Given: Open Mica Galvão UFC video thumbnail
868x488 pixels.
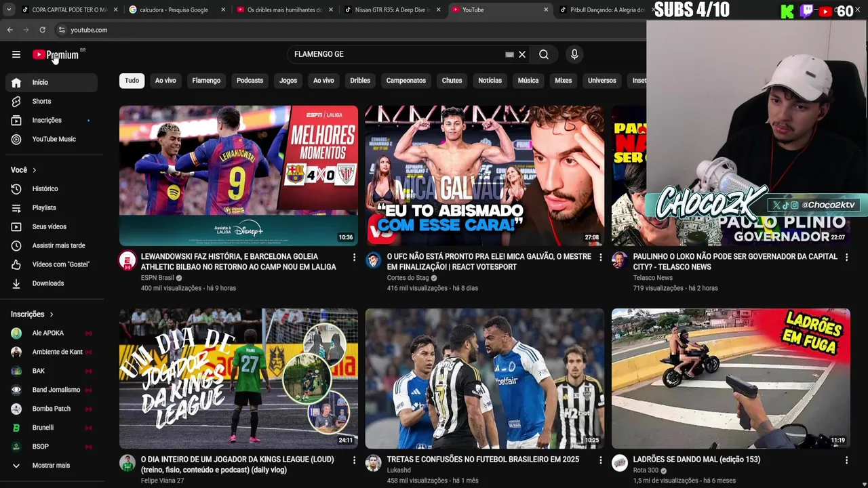Looking at the screenshot, I should click(485, 176).
